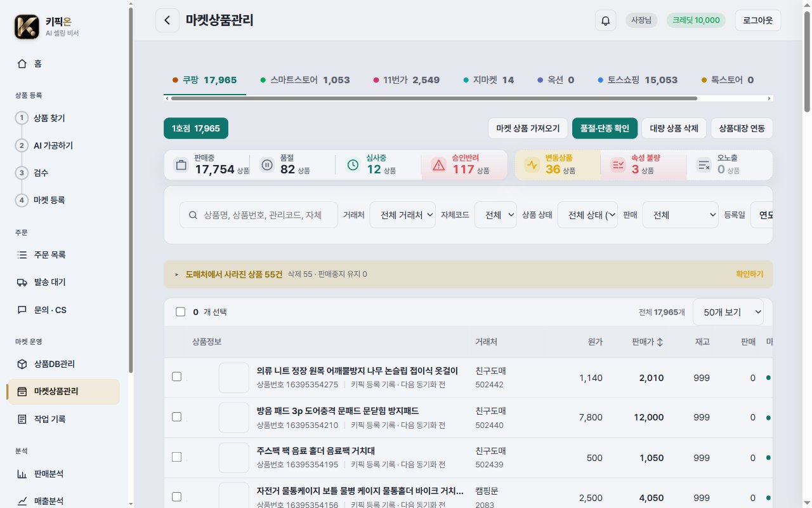Click the 품절 pause icon
812x508 pixels.
pos(267,165)
